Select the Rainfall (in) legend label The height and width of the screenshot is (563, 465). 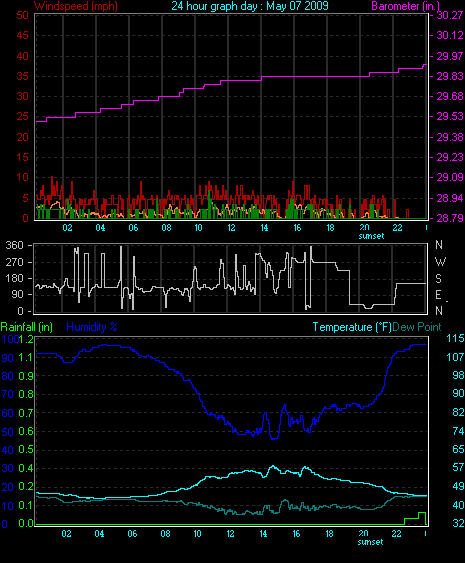[x=27, y=327]
